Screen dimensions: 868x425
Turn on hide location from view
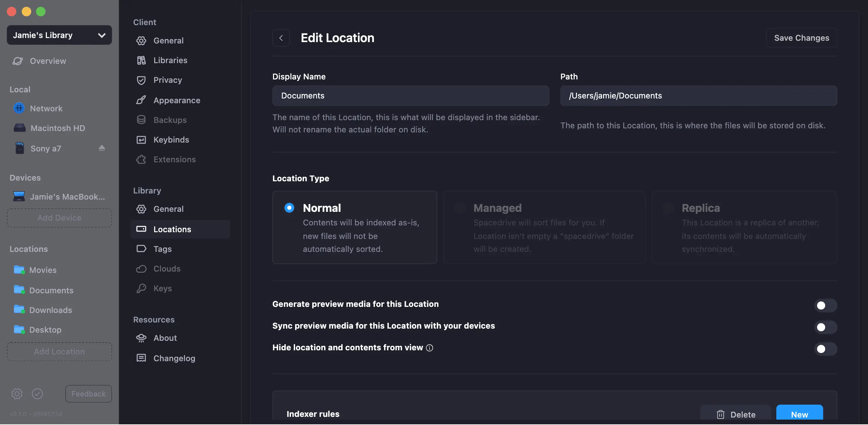(x=825, y=349)
